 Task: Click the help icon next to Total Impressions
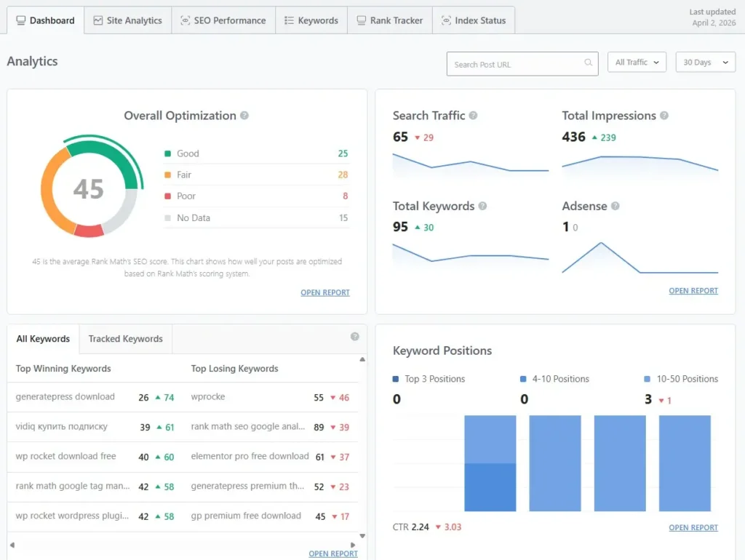(x=664, y=116)
